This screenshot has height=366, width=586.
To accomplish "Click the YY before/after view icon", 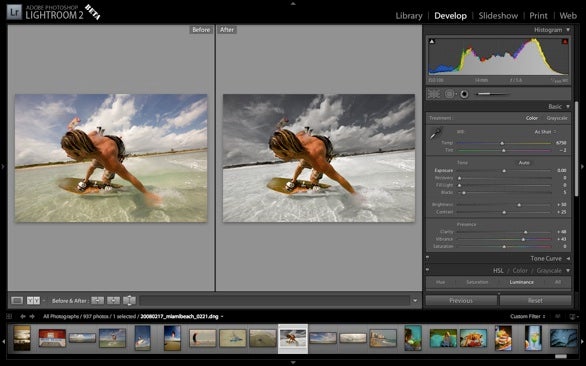I will 33,301.
